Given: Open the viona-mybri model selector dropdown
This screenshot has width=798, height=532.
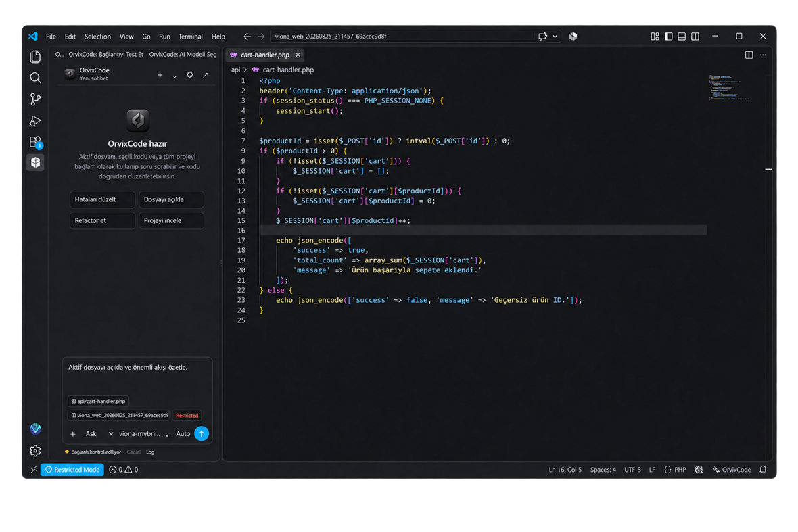Looking at the screenshot, I should tap(143, 433).
